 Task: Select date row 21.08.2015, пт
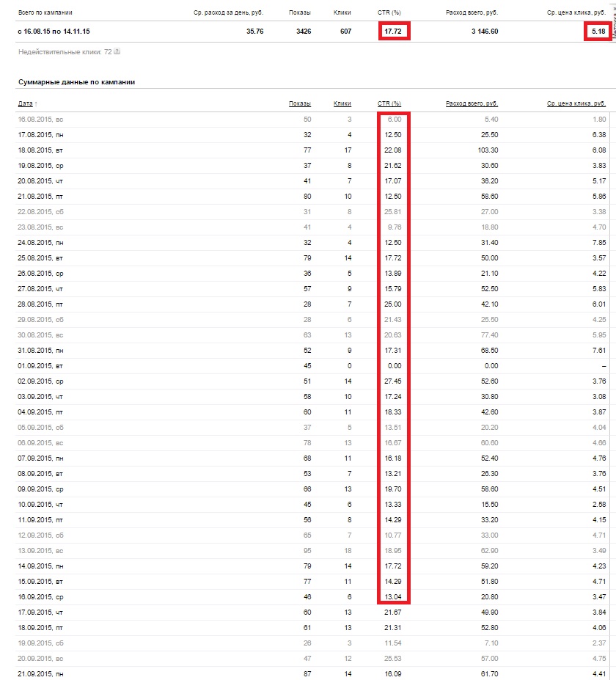click(312, 197)
